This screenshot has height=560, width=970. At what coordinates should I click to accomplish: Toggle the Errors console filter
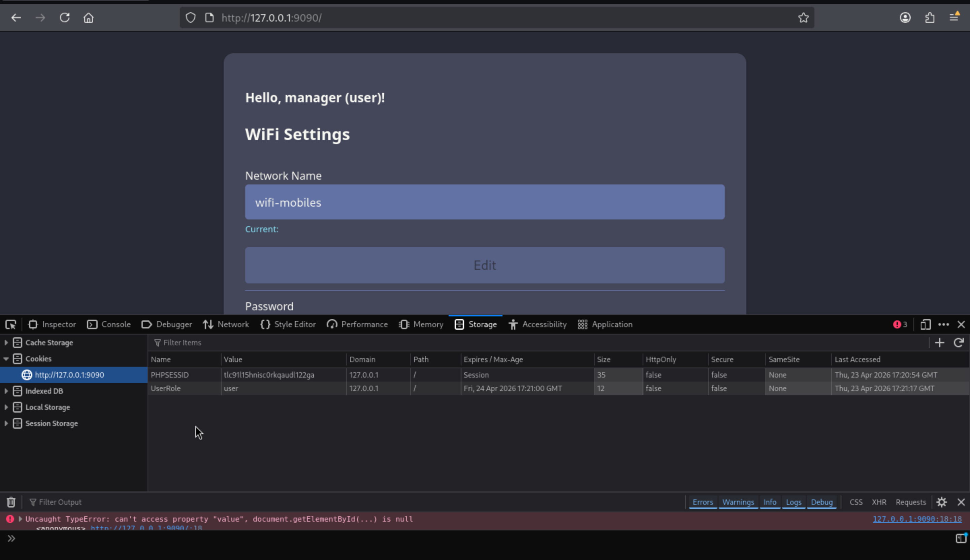tap(703, 502)
